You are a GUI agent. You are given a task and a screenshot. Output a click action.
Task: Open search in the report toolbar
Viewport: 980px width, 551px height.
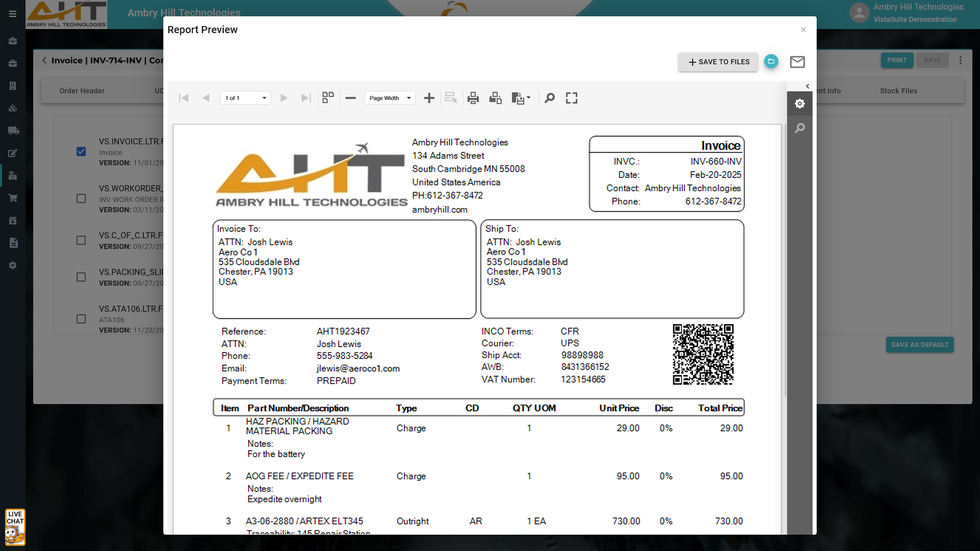point(550,98)
